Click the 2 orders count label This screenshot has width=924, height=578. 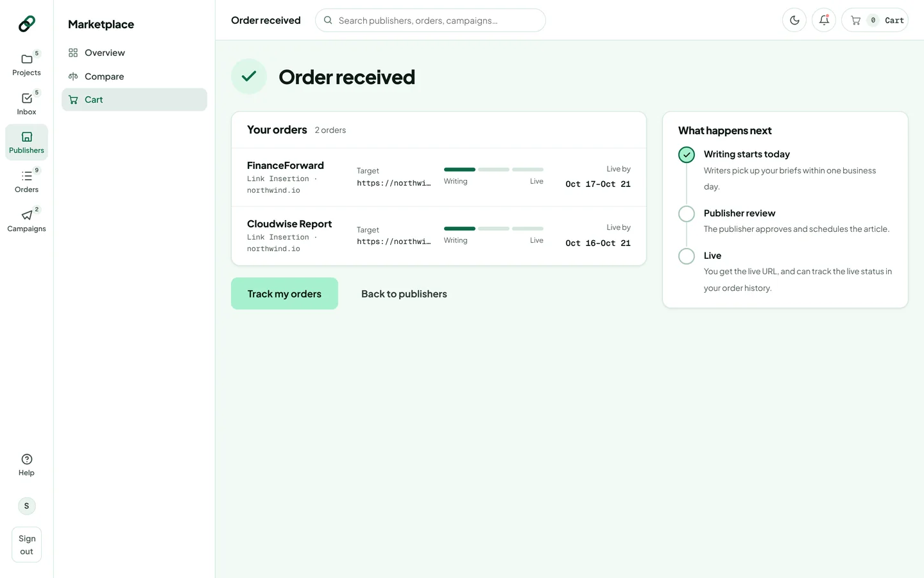330,130
